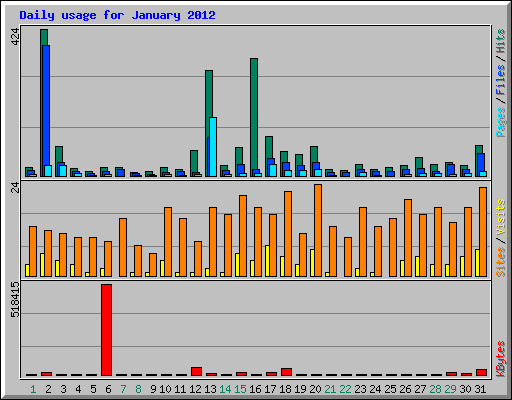Click the green day label '14'
The width and height of the screenshot is (512, 400).
[225, 389]
